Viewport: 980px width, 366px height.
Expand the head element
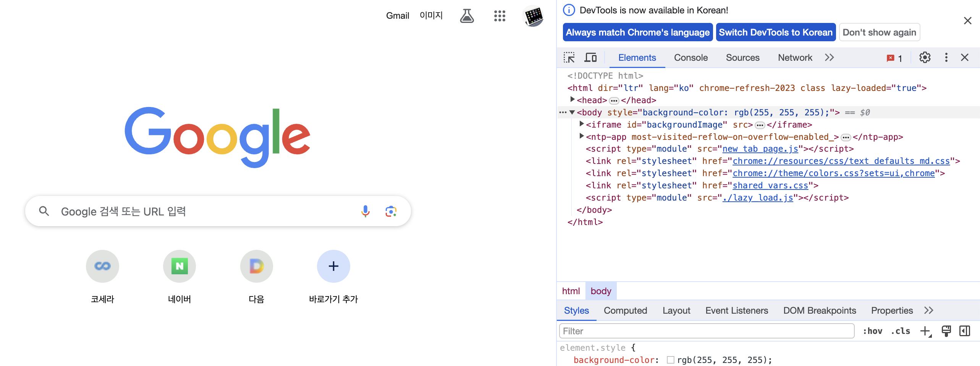pyautogui.click(x=572, y=100)
